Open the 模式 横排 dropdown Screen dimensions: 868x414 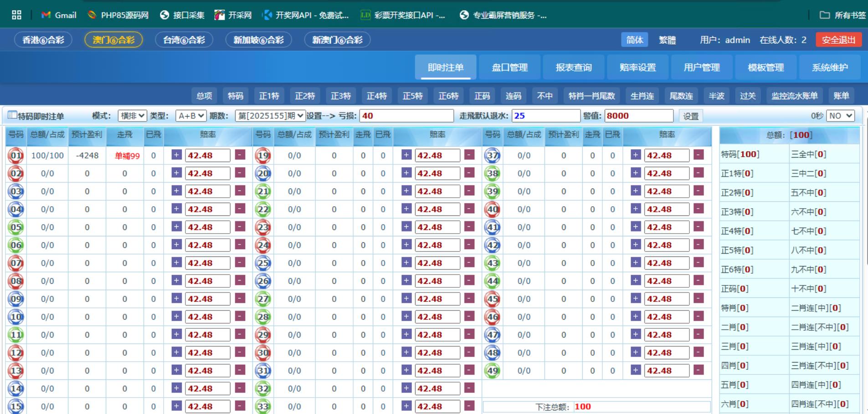[132, 116]
